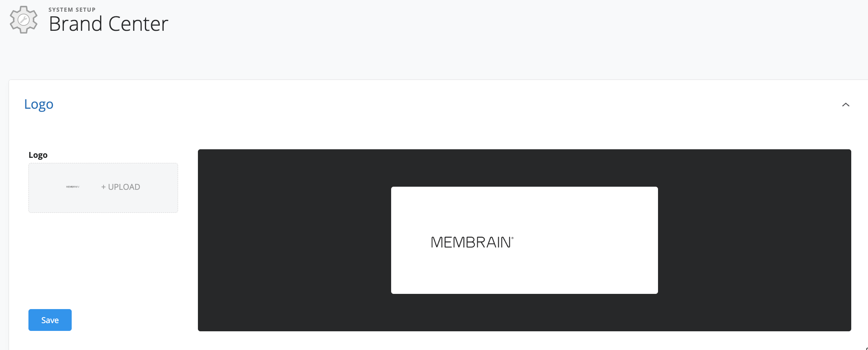Viewport: 868px width, 350px height.
Task: Select the small MEMBRAIN thumbnail in upload box
Action: click(x=72, y=187)
